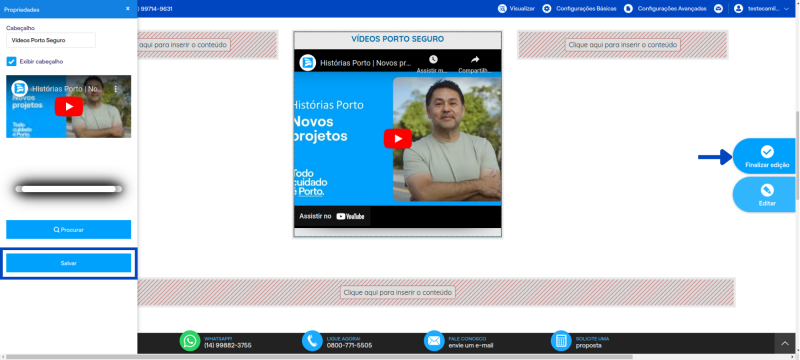Screen dimensions: 800x360
Task: Edit the Cabeçalho text field
Action: (51, 40)
